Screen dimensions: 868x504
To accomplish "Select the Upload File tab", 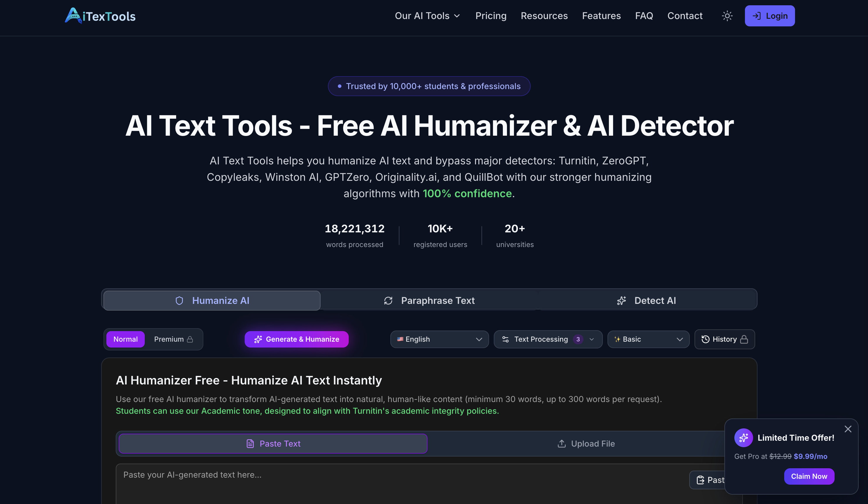I will tap(586, 444).
